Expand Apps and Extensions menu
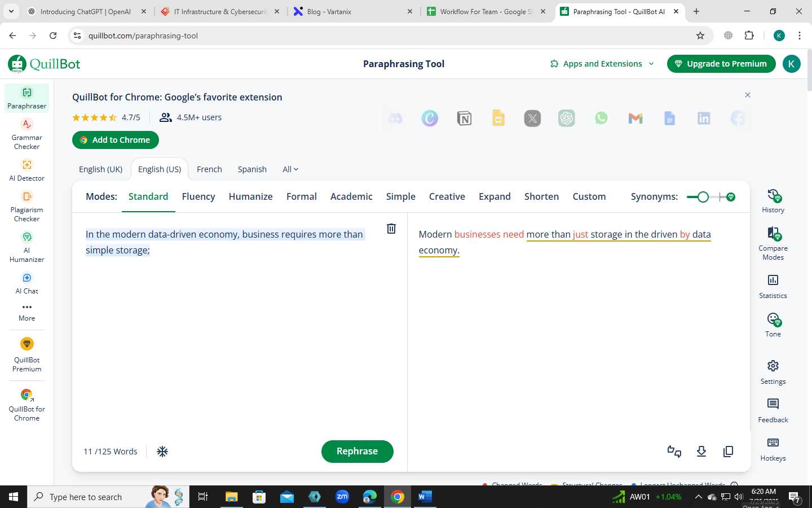This screenshot has height=508, width=812. [x=602, y=64]
